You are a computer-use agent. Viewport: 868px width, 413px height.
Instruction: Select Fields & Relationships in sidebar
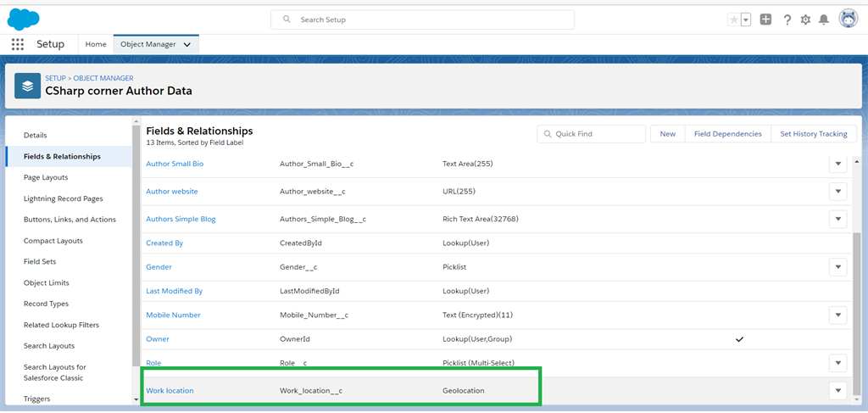[69, 156]
